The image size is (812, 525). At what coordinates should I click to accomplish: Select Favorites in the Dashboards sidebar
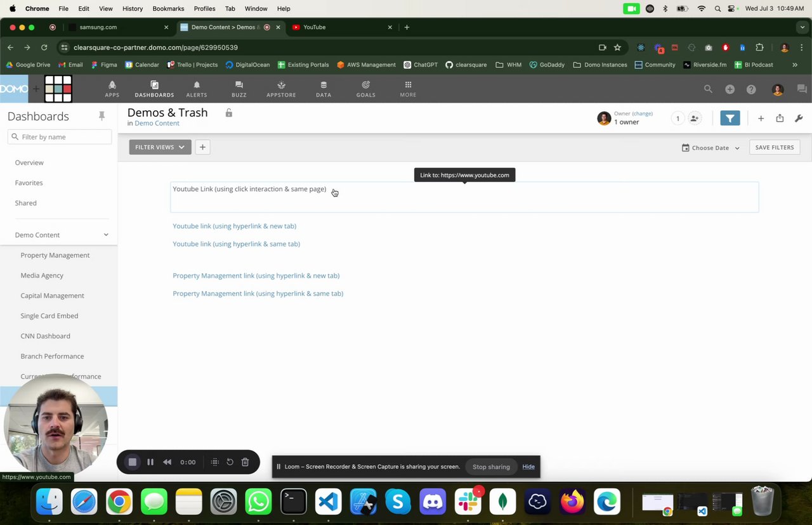coord(29,183)
